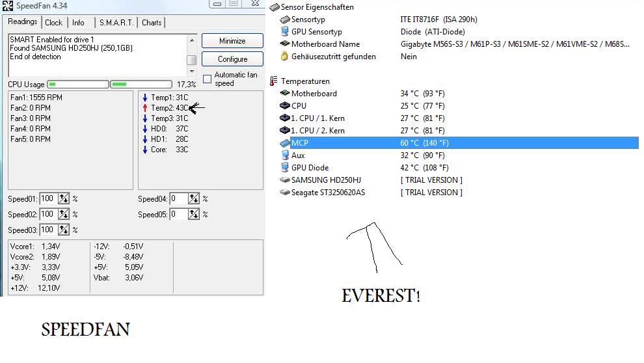Click the Vcore1 1,34V reading
Screen dimensions: 644x363
click(x=35, y=247)
